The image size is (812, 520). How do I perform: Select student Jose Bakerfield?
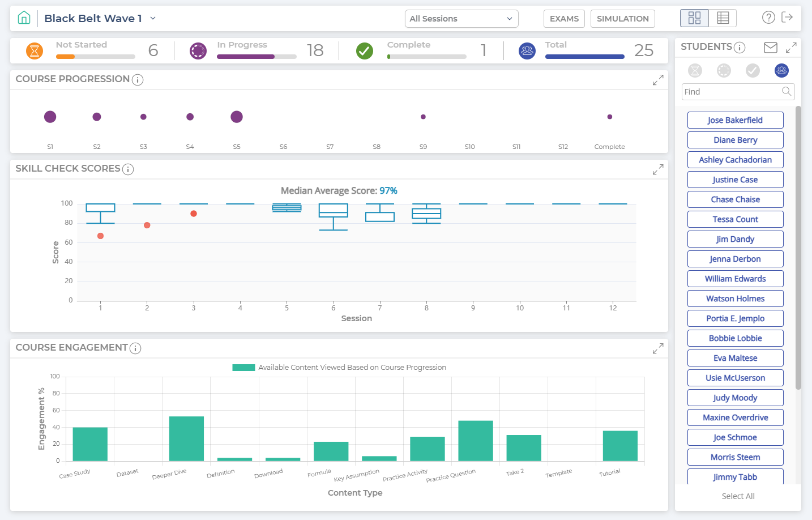coord(735,120)
